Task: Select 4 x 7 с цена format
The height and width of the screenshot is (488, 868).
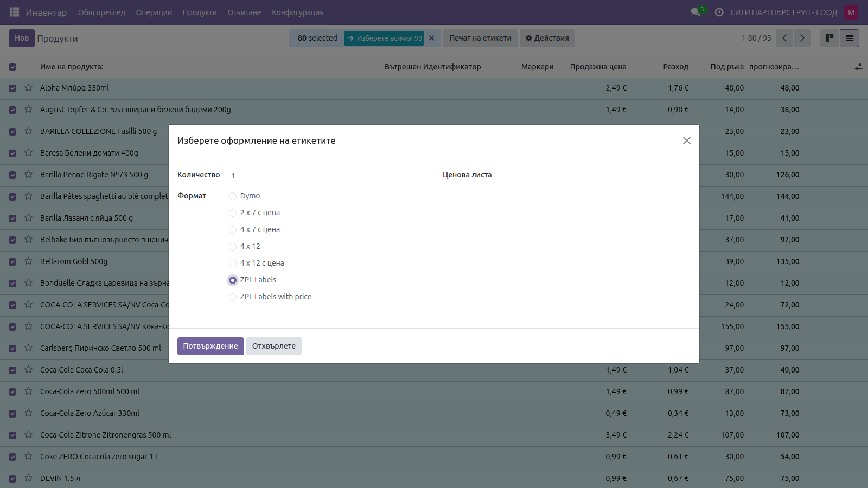Action: coord(233,230)
